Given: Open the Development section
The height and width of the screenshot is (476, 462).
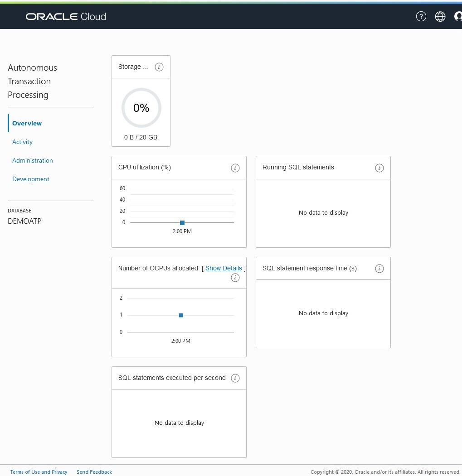Looking at the screenshot, I should point(31,179).
